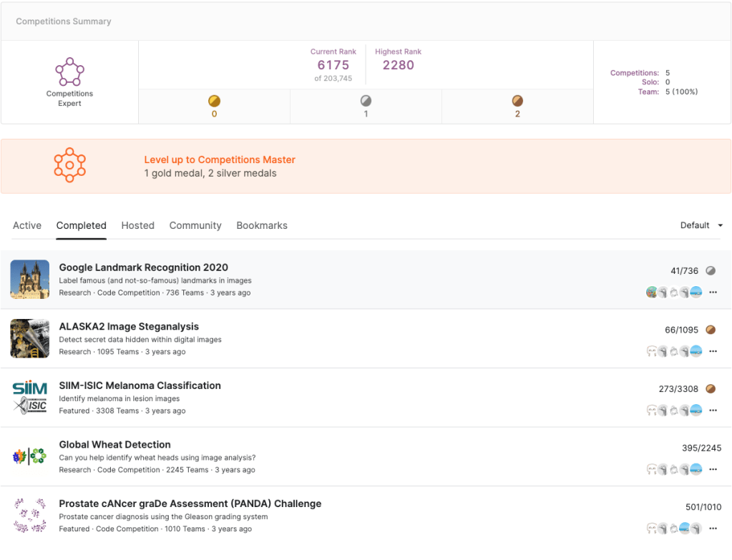Click the Global Wheat Detection thumbnail
Screen dimensions: 732x560
[30, 456]
